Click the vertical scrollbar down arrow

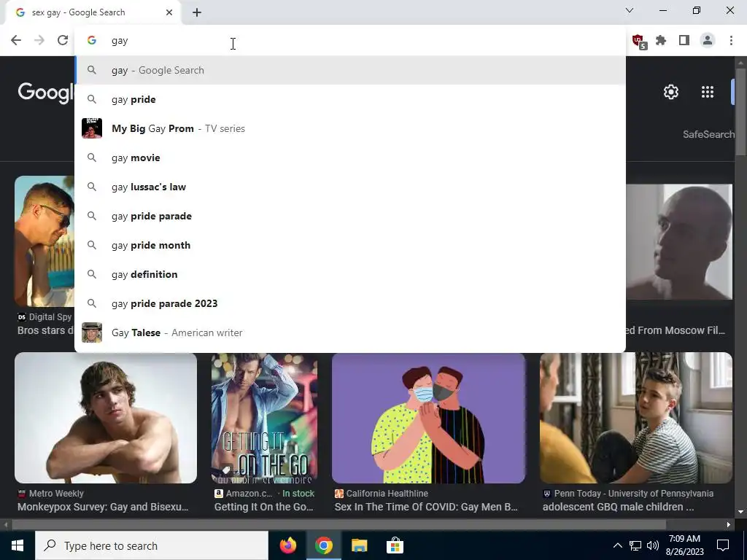coord(740,512)
